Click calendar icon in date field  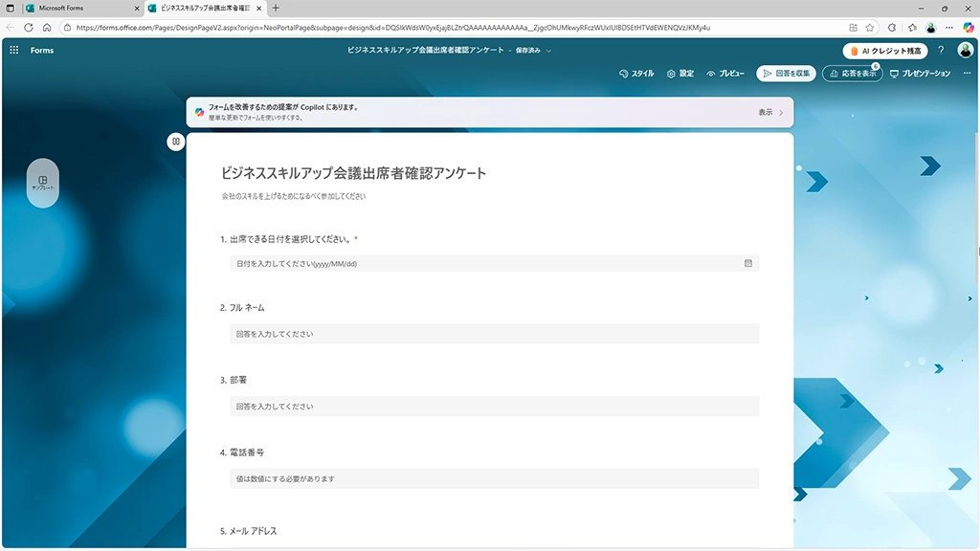pos(748,263)
